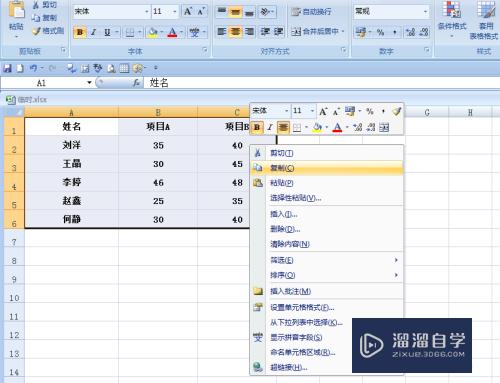Toggle ribbon Align Left
Screen dimensions: 500x383
(222, 32)
